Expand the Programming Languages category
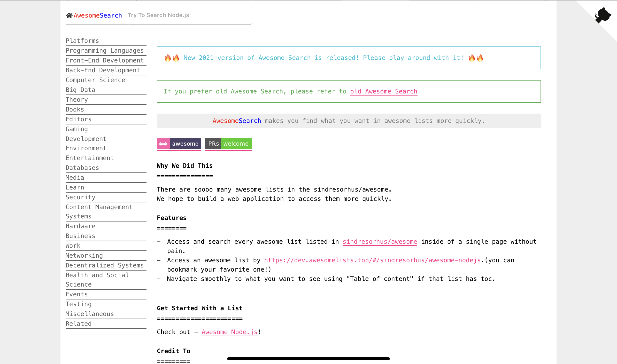 (104, 51)
